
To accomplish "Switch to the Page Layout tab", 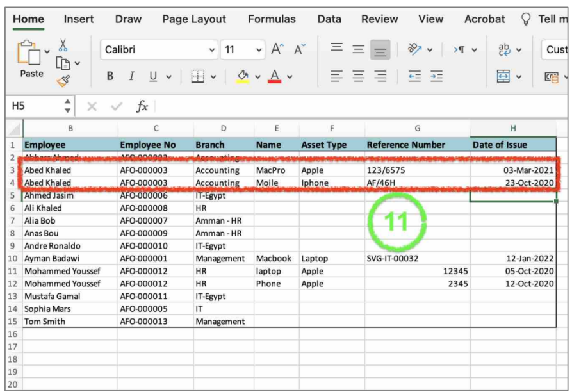I will click(194, 19).
